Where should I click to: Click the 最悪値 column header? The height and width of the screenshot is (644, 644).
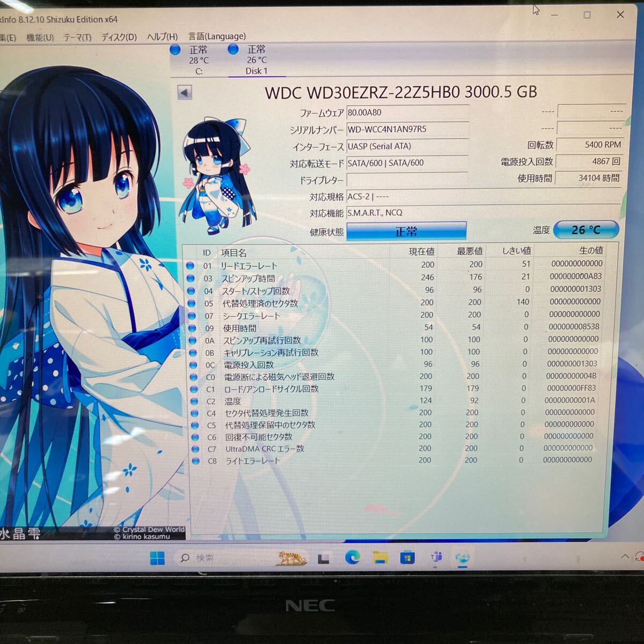470,251
